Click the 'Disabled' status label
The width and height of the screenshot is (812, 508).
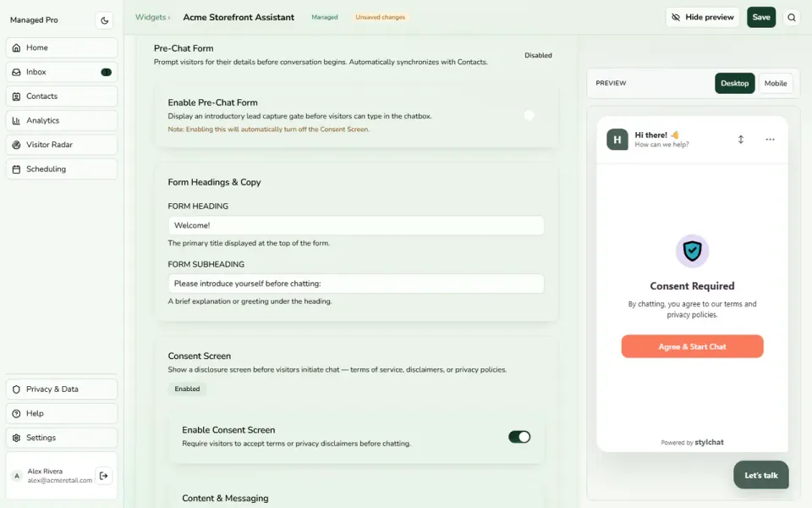(x=538, y=56)
